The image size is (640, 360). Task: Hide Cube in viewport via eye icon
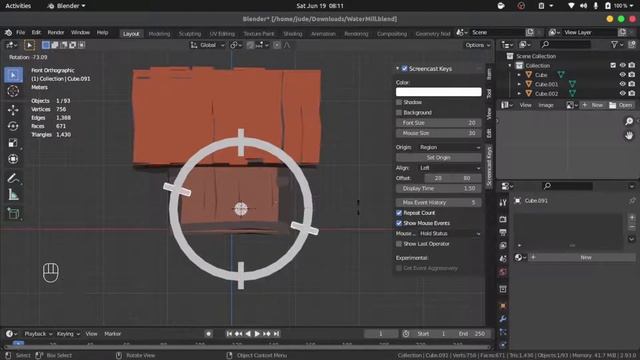(622, 75)
